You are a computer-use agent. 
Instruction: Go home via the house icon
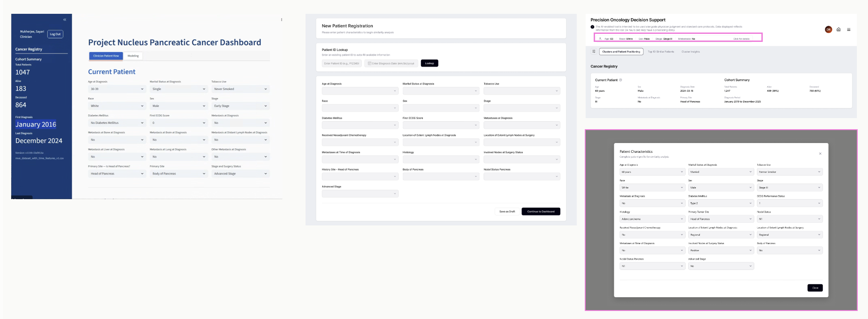pos(839,29)
